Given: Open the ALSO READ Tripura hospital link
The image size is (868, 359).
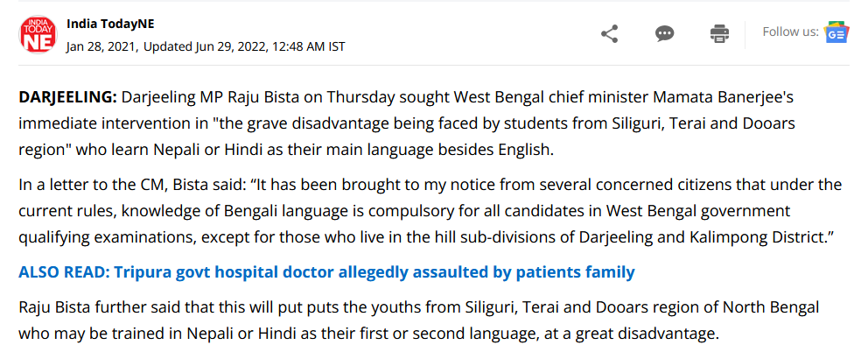Looking at the screenshot, I should (x=326, y=272).
